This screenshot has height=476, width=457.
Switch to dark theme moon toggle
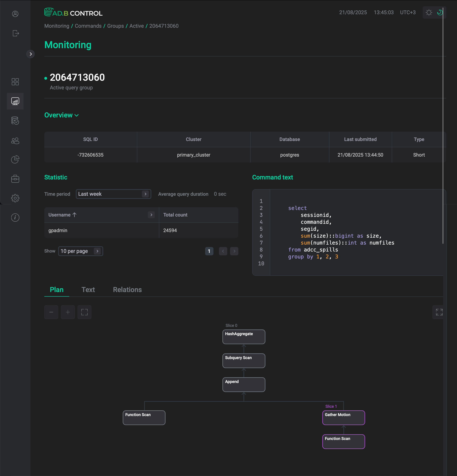pos(440,12)
